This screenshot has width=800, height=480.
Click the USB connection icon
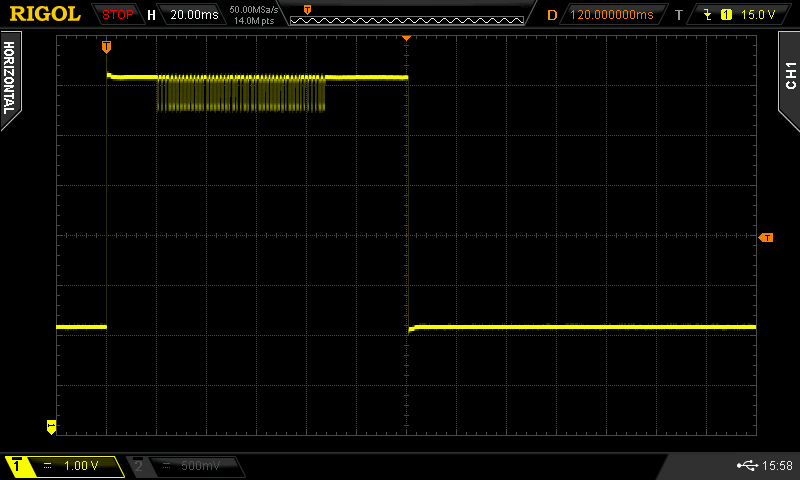tap(747, 466)
